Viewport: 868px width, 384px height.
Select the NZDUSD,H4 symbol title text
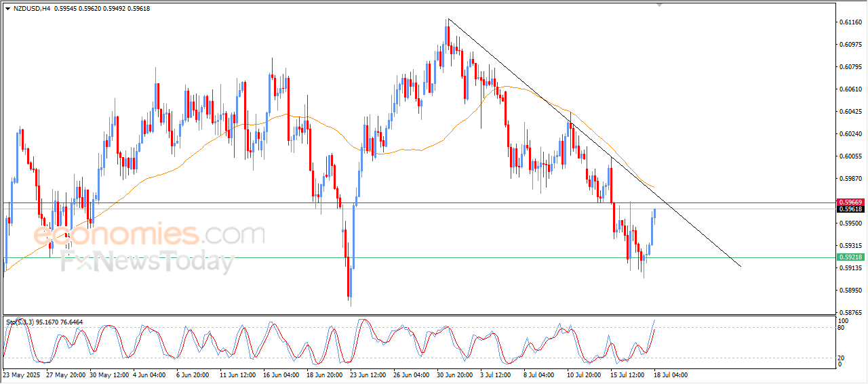tap(32, 8)
